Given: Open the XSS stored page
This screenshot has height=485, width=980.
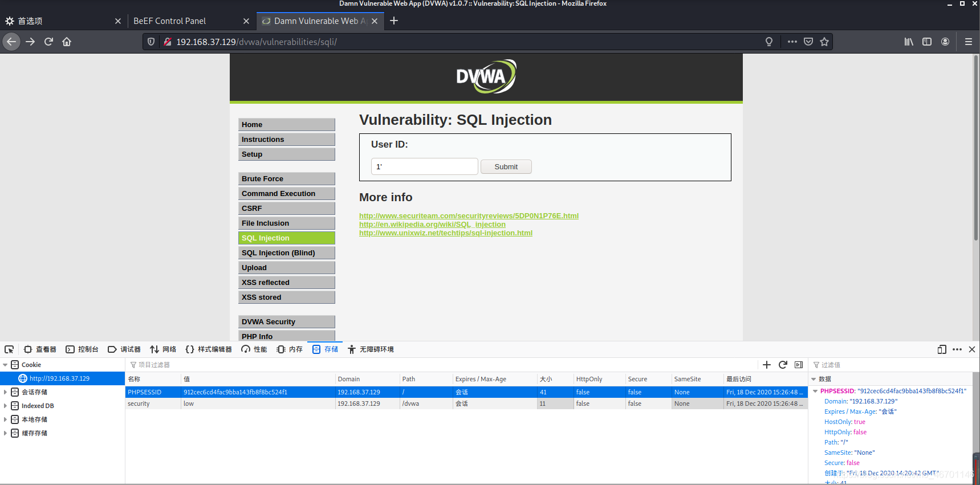Looking at the screenshot, I should 287,297.
